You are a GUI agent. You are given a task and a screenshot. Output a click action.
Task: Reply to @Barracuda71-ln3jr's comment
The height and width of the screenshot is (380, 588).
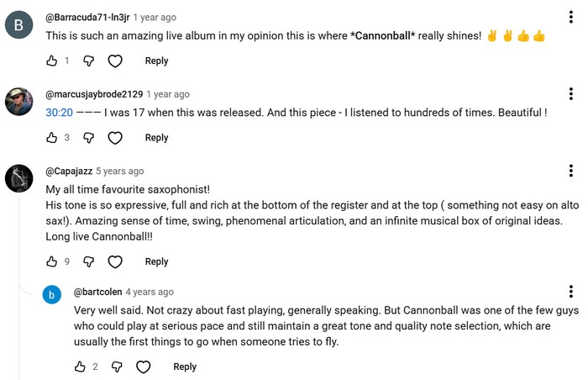(156, 61)
